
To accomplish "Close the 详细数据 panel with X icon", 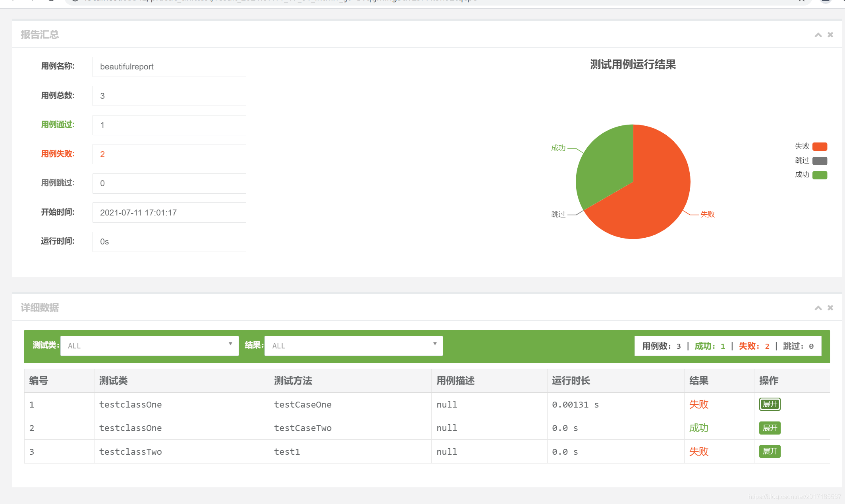I will (830, 308).
